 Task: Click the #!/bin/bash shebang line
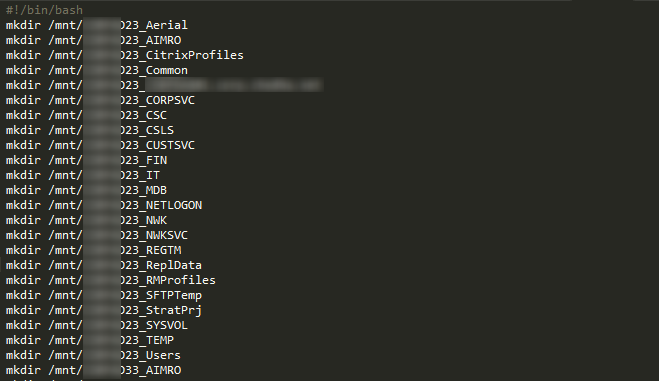click(x=44, y=10)
